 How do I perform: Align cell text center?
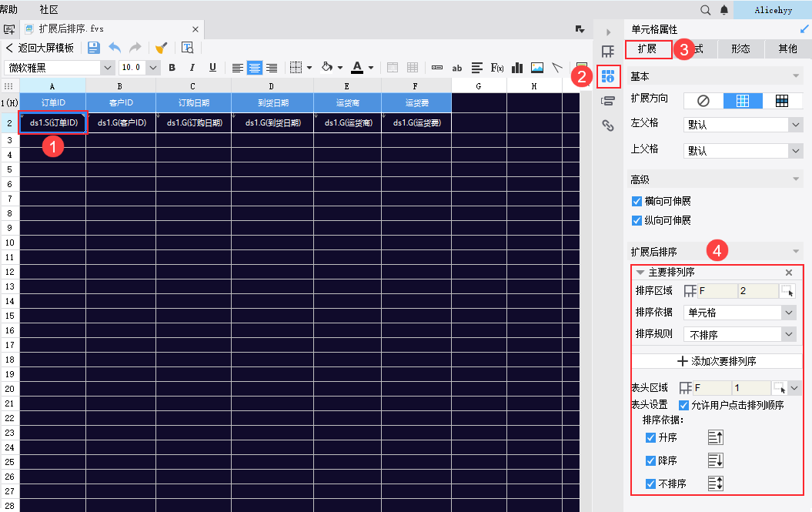point(254,68)
